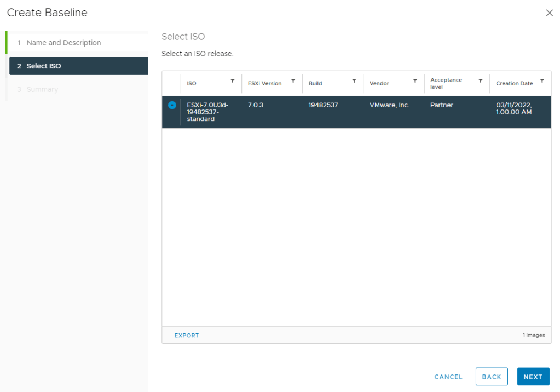560x392 pixels.
Task: Select step 2 Select ISO
Action: click(44, 66)
